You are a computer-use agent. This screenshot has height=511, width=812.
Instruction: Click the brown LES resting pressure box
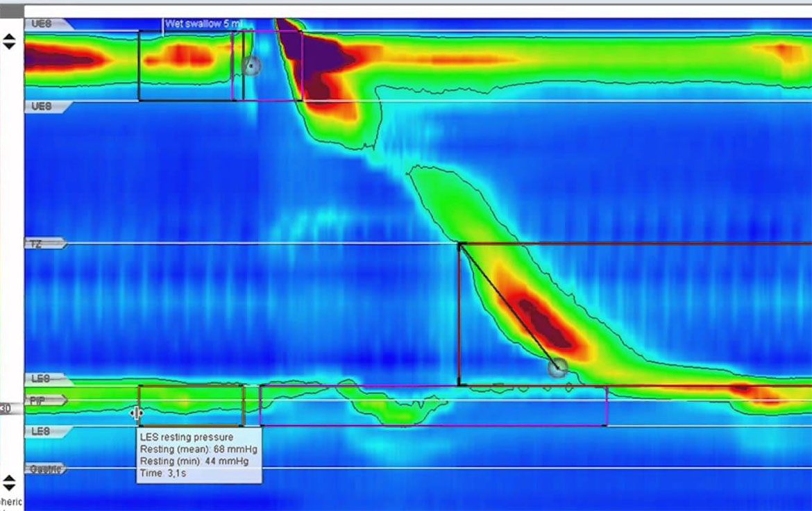click(191, 405)
